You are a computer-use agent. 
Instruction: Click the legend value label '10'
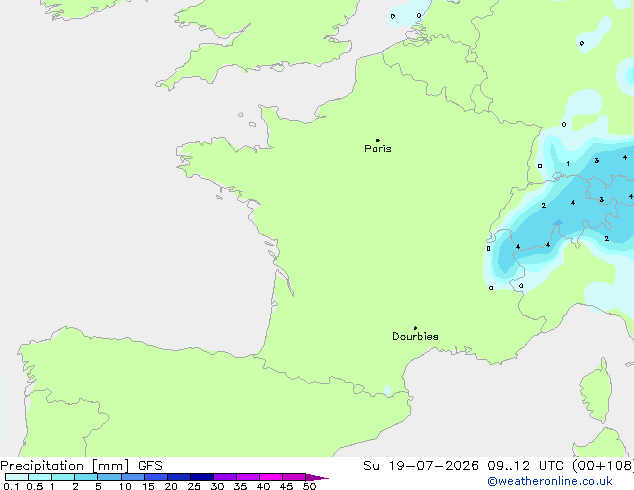[125, 486]
